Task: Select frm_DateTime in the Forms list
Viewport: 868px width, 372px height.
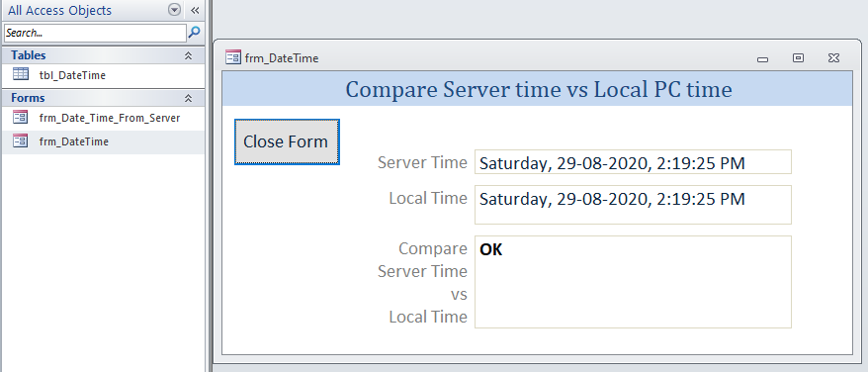Action: point(74,141)
